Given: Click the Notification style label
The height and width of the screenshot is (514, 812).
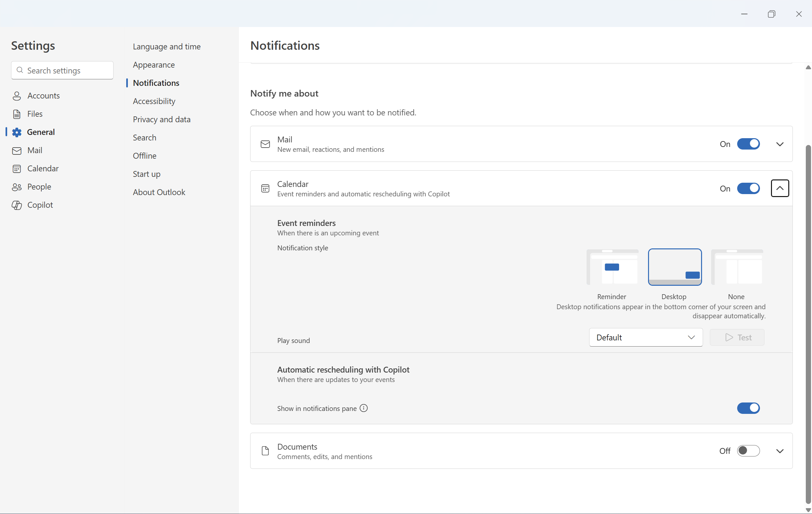Looking at the screenshot, I should click(303, 248).
